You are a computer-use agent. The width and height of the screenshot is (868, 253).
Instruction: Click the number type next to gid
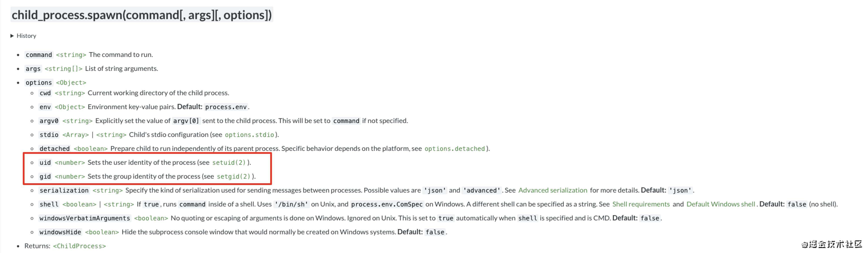[70, 177]
